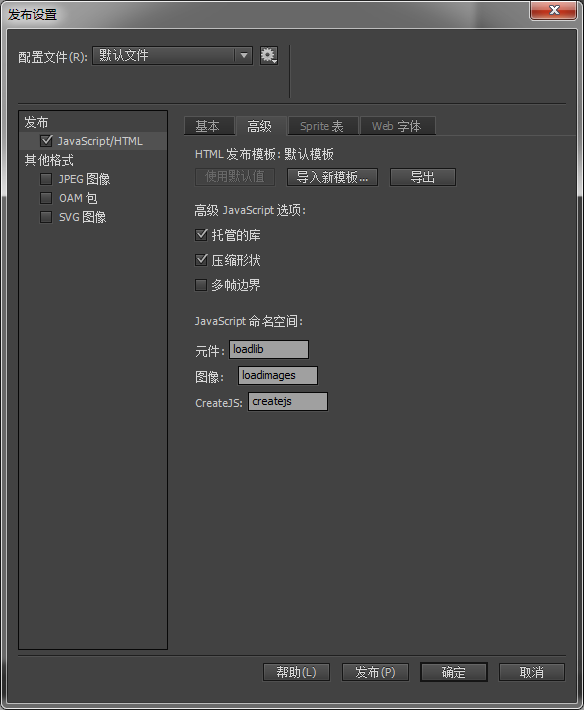Uncheck the JavaScript/HTML publish checkbox
The width and height of the screenshot is (584, 710).
pos(46,141)
